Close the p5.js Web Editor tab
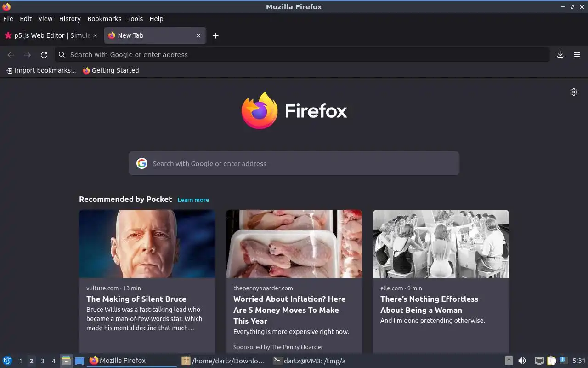The image size is (588, 368). coord(95,35)
